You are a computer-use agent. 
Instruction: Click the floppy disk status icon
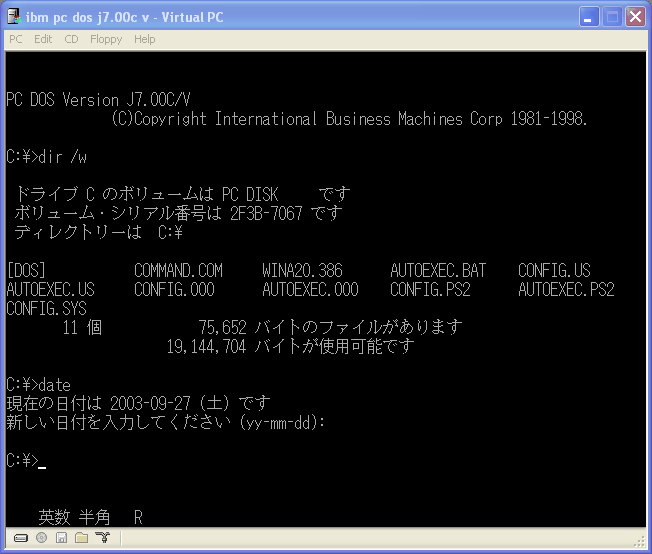pos(62,538)
